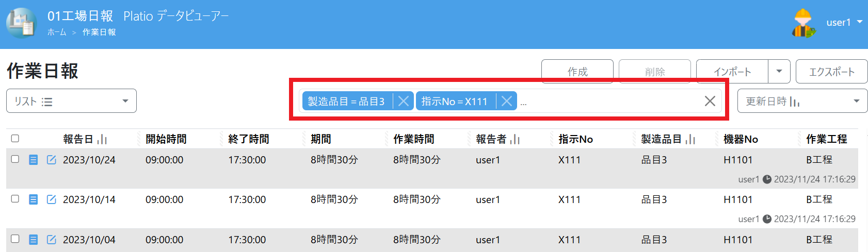The image size is (868, 252).
Task: Open the リスト view dropdown
Action: click(71, 101)
